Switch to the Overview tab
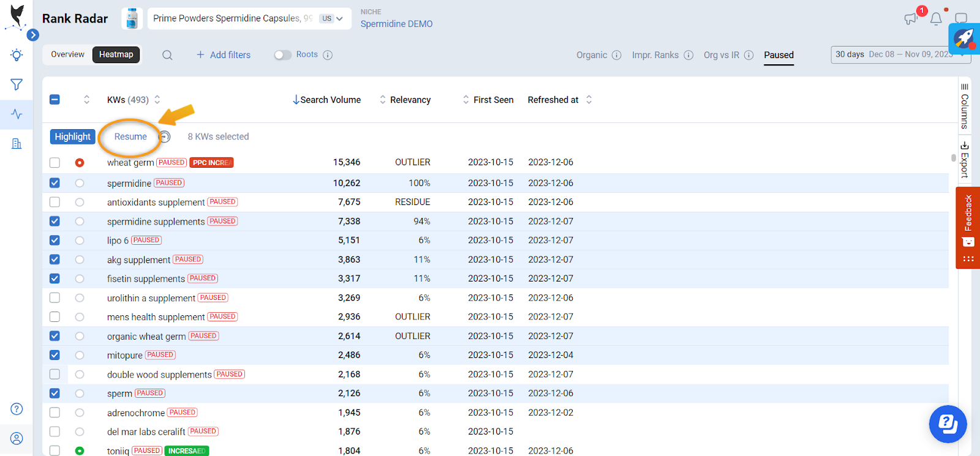The height and width of the screenshot is (456, 980). pyautogui.click(x=67, y=54)
